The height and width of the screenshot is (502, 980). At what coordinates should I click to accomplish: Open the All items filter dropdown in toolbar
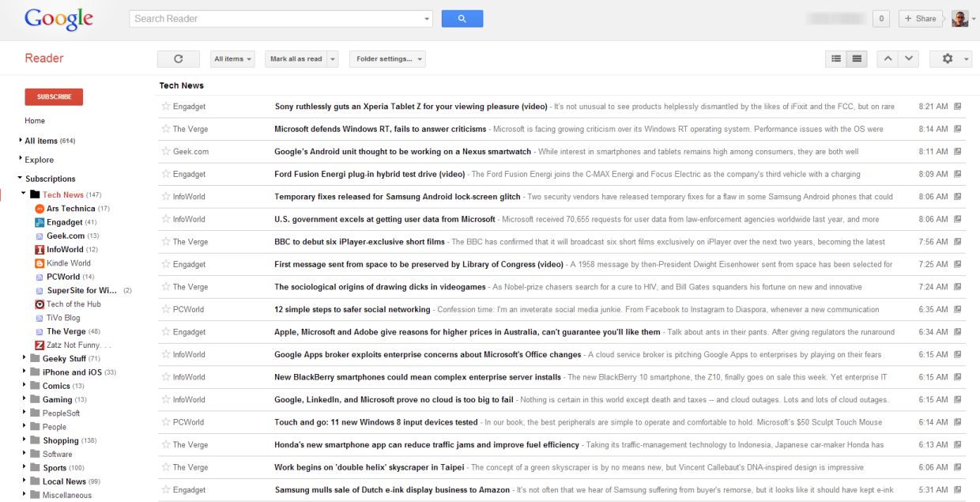pos(233,59)
